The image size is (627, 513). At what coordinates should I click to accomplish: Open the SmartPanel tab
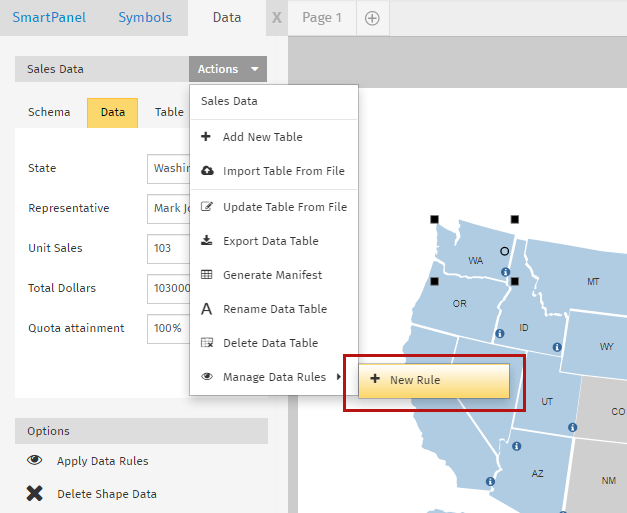(50, 18)
